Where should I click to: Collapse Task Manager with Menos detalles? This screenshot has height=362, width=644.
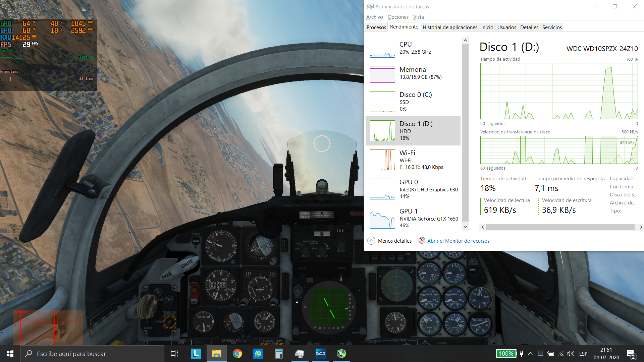pyautogui.click(x=389, y=241)
